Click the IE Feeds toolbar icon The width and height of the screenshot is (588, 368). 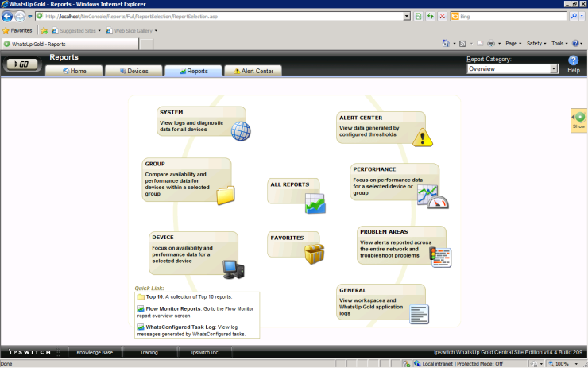[462, 44]
